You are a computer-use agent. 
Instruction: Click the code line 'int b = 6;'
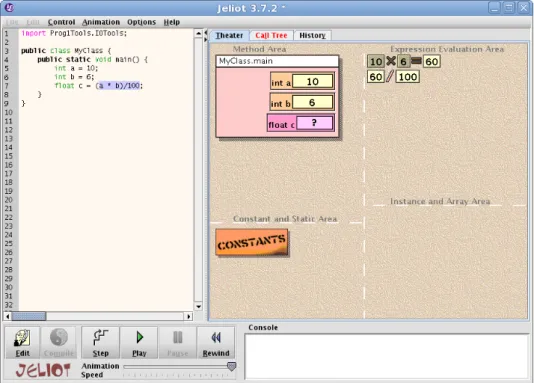coord(74,77)
